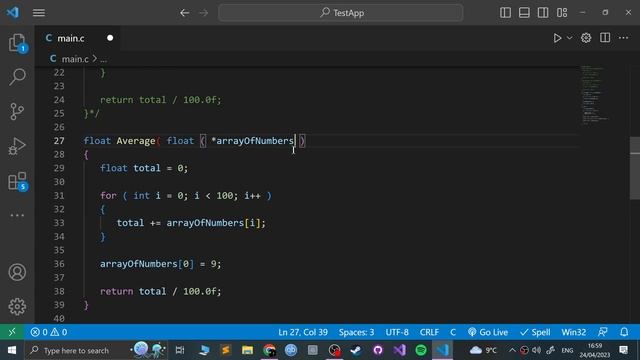Screen dimensions: 640x360
Task: Click Ln 27, Col 39 position indicator
Action: [303, 332]
